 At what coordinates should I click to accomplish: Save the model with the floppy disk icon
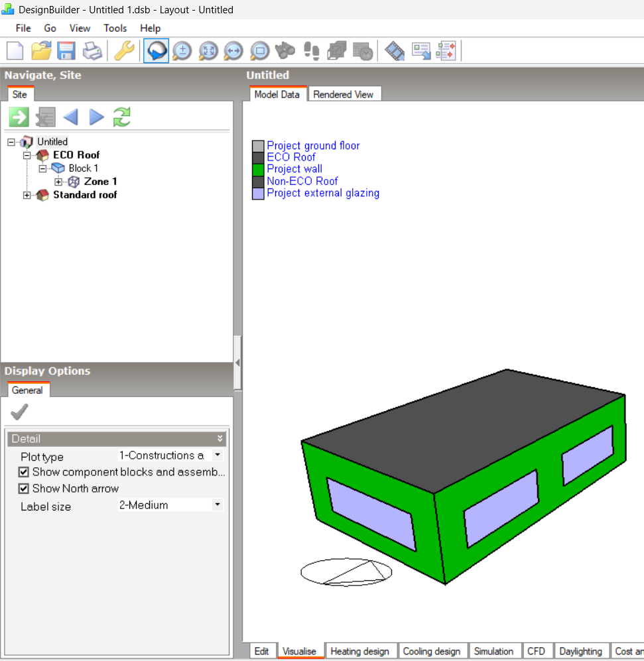pyautogui.click(x=66, y=51)
